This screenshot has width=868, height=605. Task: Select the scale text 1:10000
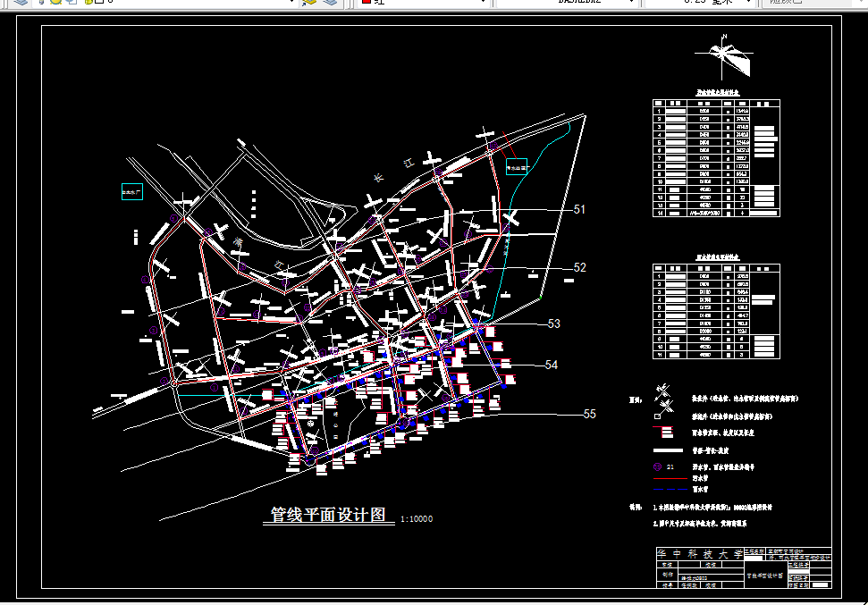tap(417, 519)
